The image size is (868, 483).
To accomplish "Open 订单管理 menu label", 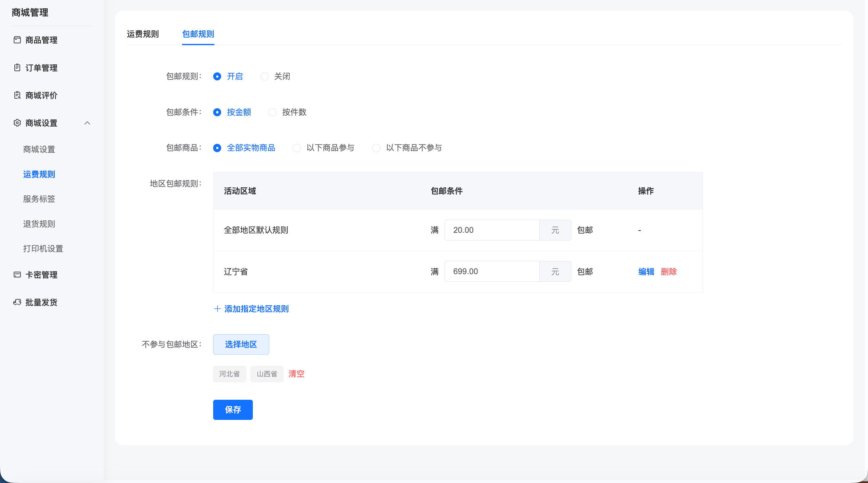I will (x=41, y=68).
